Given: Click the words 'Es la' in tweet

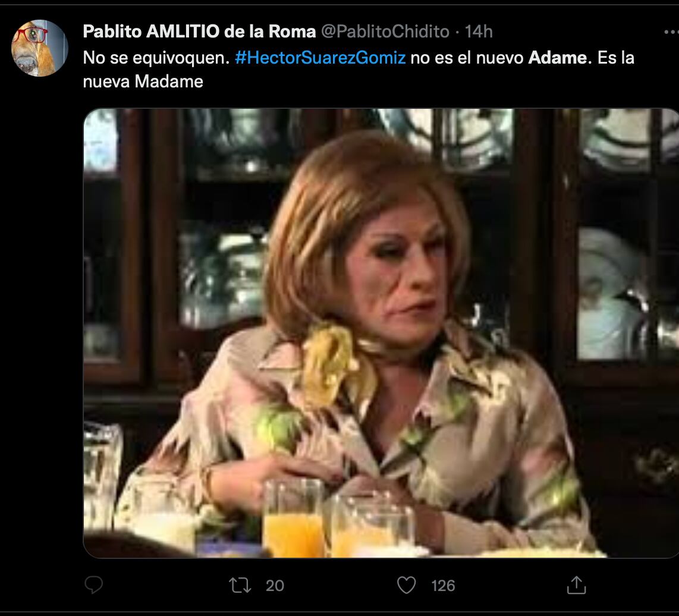Looking at the screenshot, I should tap(616, 58).
